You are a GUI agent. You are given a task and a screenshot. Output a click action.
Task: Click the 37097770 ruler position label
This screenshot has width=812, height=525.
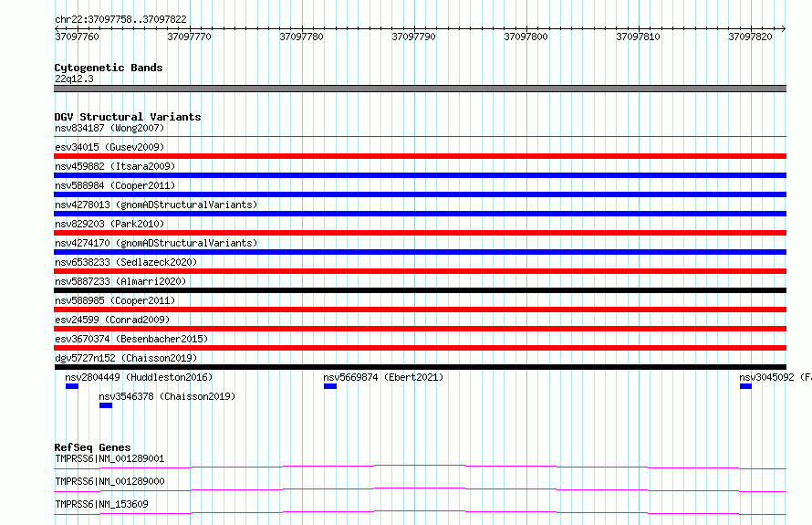click(x=189, y=37)
